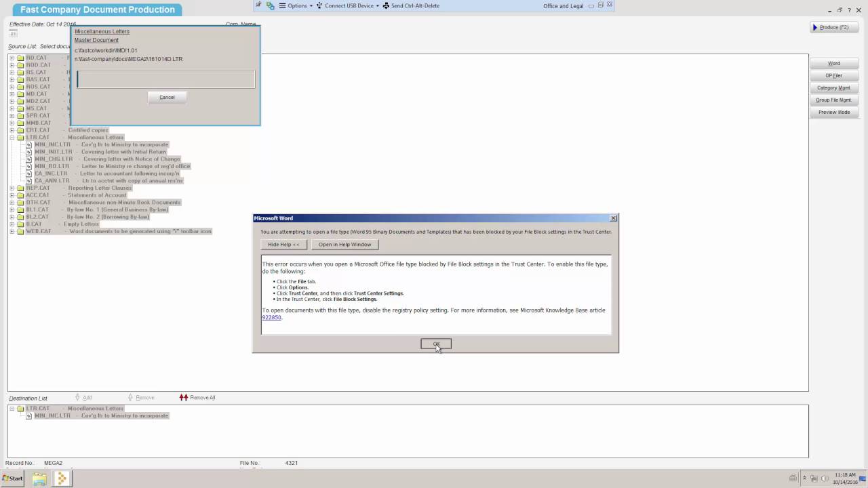Viewport: 868px width, 488px height.
Task: Open the Options dropdown in remote toolbar
Action: tap(297, 5)
